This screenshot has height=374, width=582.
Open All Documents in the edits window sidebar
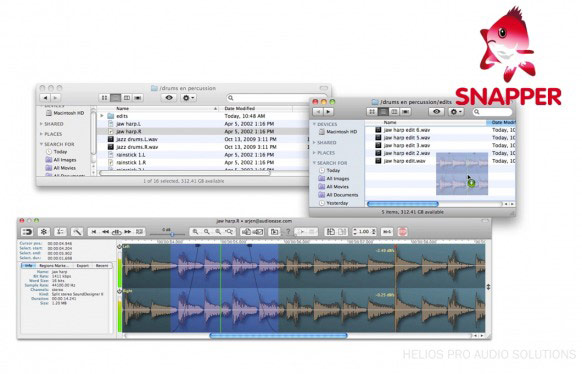click(338, 195)
